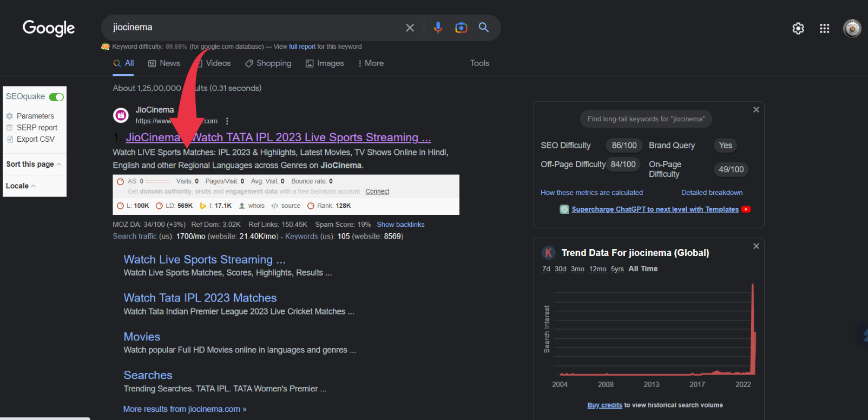Close the Trend Data panel
The height and width of the screenshot is (420, 868).
(757, 246)
